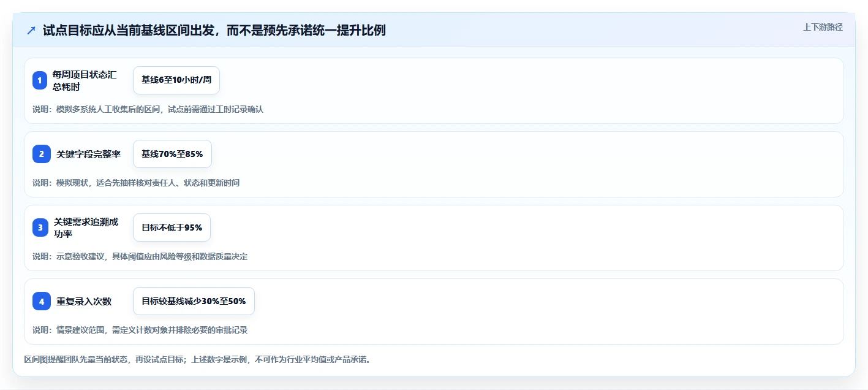The height and width of the screenshot is (390, 868).
Task: Select the 基线6至10小时/周 value chip
Action: coord(176,80)
